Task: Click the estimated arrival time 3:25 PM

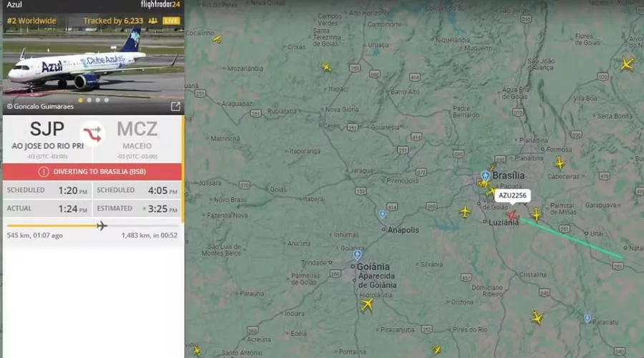Action: 162,209
